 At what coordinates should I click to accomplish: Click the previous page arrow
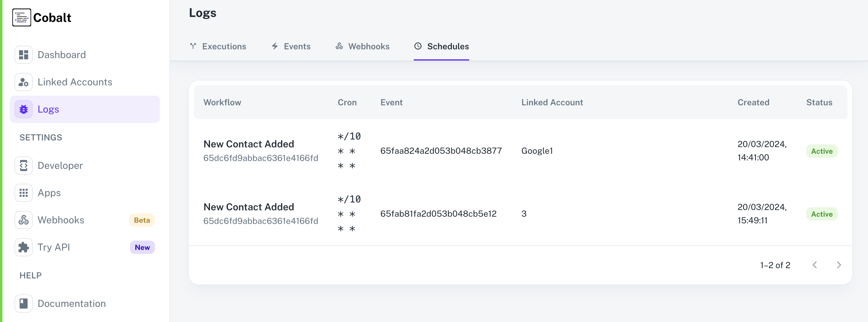pos(814,265)
